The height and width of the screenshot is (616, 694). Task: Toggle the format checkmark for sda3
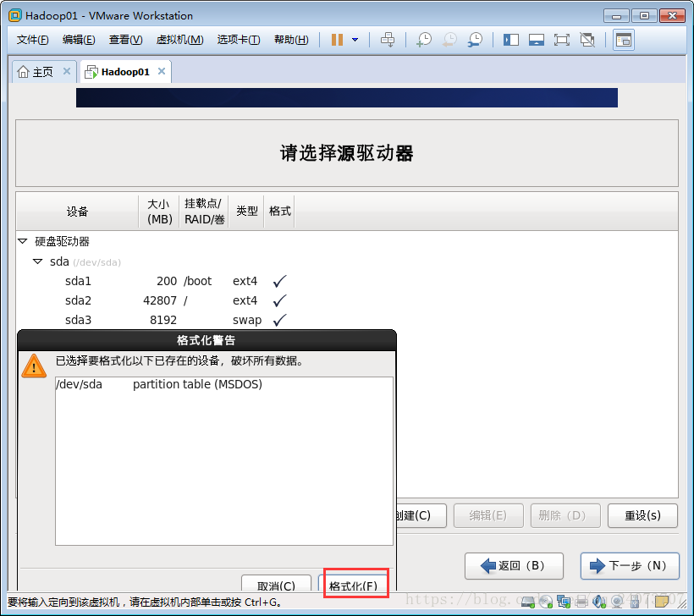click(280, 320)
